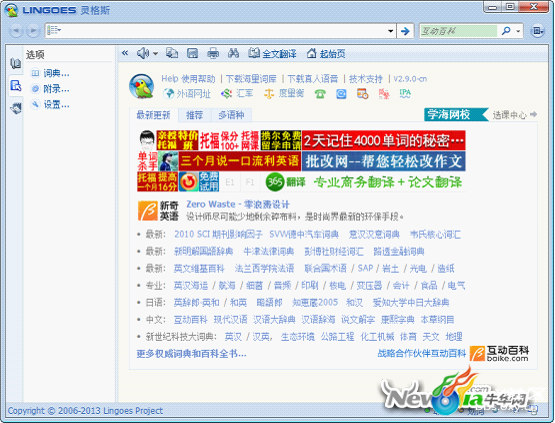Open 技术支持 link
The height and width of the screenshot is (423, 555).
pyautogui.click(x=366, y=79)
